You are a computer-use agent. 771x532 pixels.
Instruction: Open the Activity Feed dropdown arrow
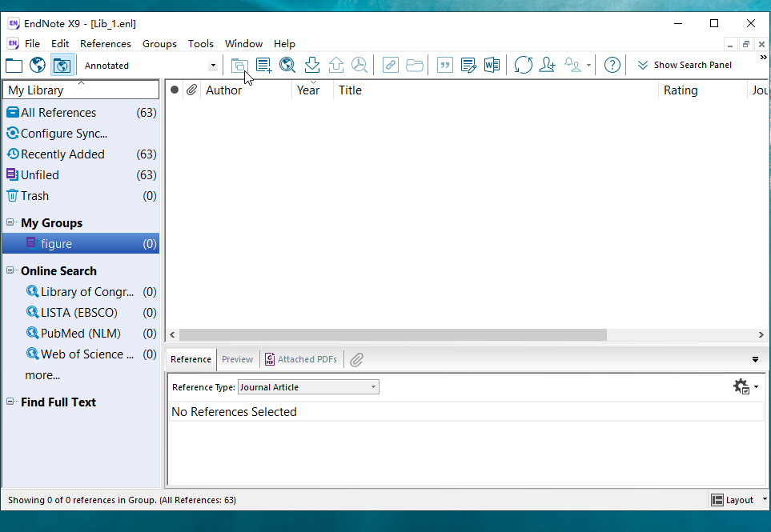pos(588,66)
